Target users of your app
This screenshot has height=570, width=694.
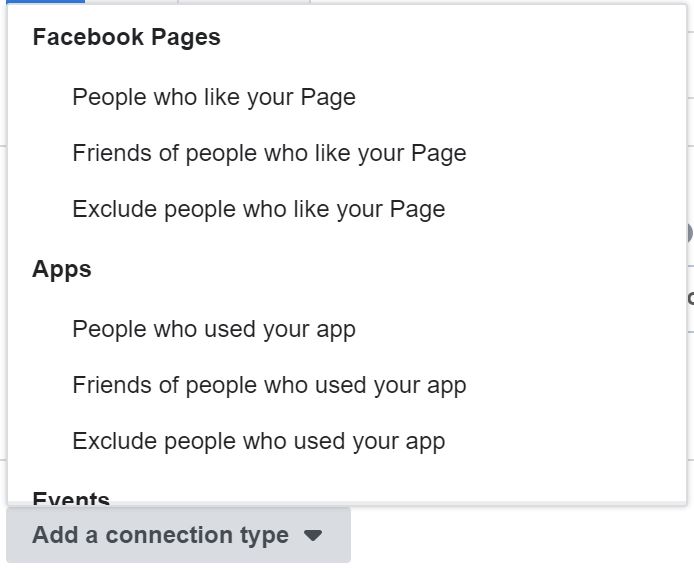[x=214, y=329]
